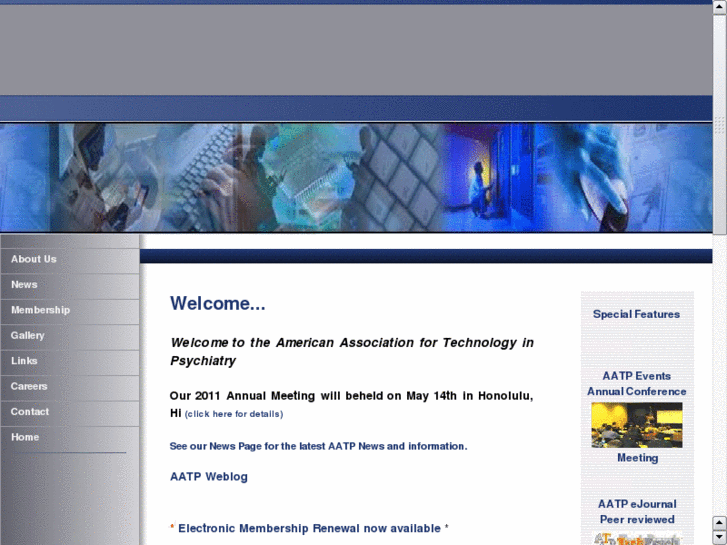Click the scrollbar up arrow at top
The width and height of the screenshot is (727, 545).
tap(719, 7)
